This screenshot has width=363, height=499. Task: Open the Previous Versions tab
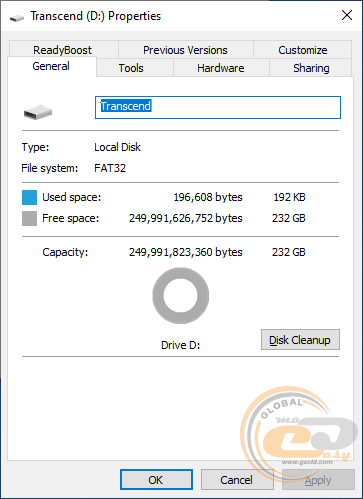click(185, 50)
